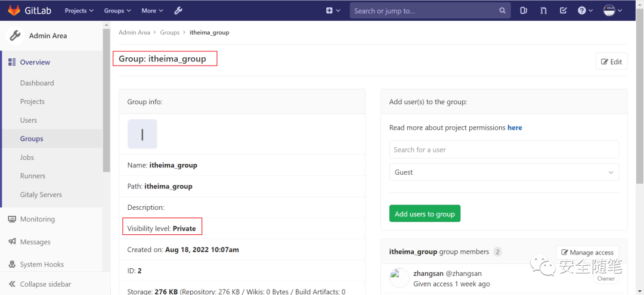This screenshot has height=295, width=644.
Task: Open the admin wrench icon in the navbar
Action: tap(178, 11)
